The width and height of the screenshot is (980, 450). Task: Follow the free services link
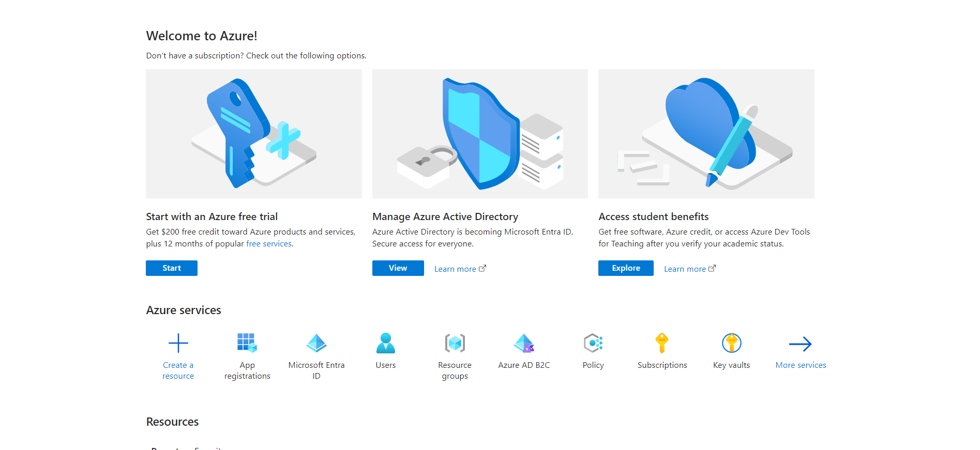tap(269, 244)
